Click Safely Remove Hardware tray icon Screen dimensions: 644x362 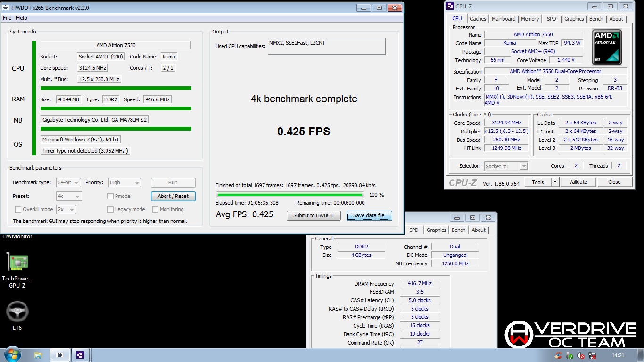pos(570,355)
